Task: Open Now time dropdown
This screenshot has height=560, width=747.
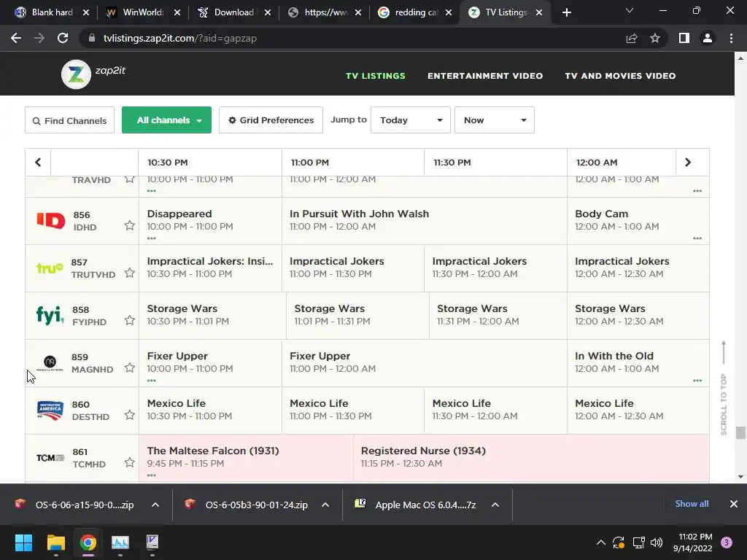Action: pos(494,120)
